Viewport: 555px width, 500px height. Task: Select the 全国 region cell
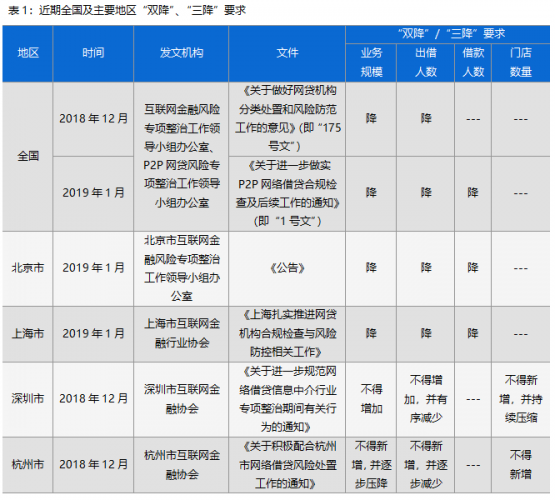[28, 156]
